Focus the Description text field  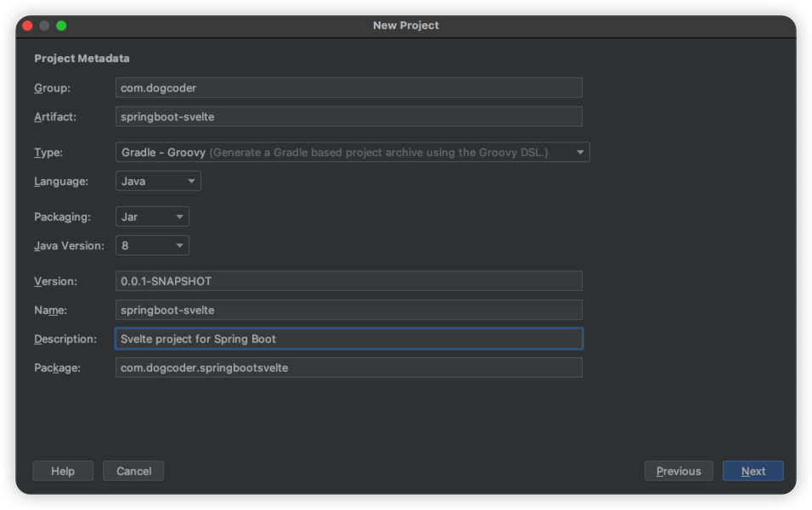pyautogui.click(x=348, y=339)
